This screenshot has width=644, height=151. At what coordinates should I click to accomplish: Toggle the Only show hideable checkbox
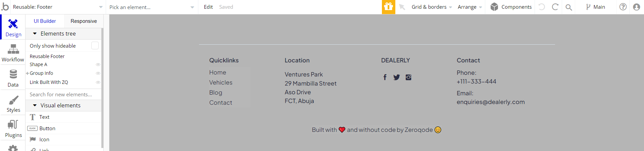(95, 46)
